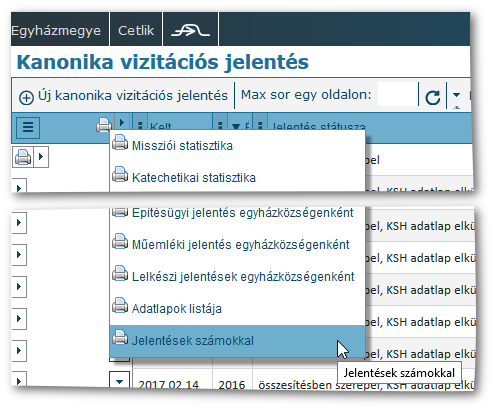Click the printer icon in header row
The image size is (495, 411).
tap(104, 125)
